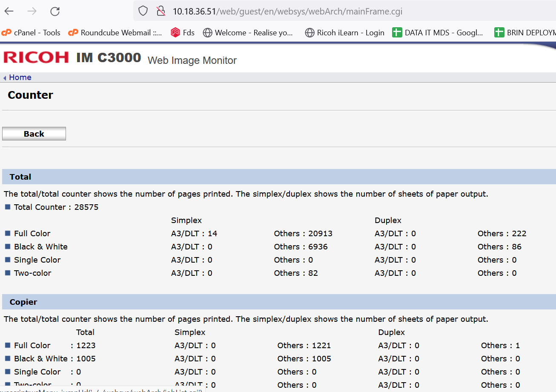Click the Copier Full Color bullet icon
Screen dimensions: 556x392
point(8,345)
